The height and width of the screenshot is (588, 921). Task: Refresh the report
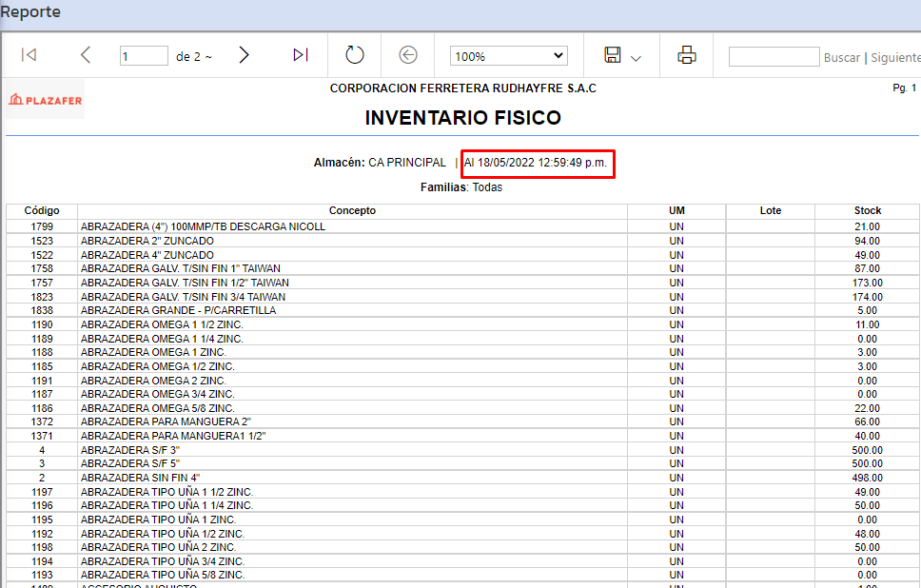(x=354, y=54)
